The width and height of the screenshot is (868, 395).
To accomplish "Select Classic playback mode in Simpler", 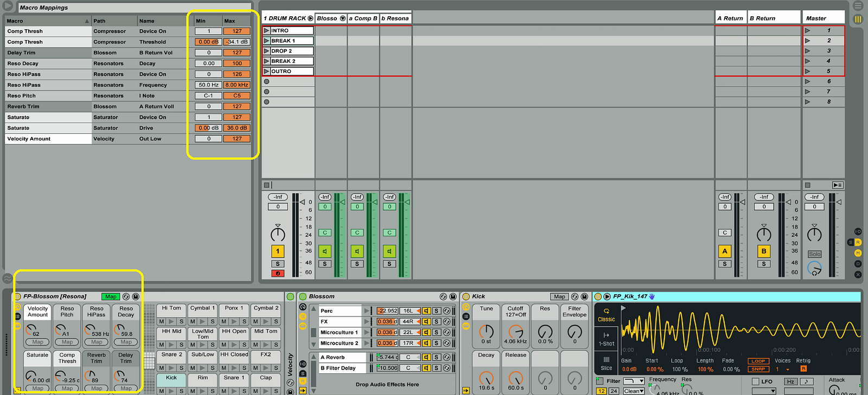I will 606,315.
